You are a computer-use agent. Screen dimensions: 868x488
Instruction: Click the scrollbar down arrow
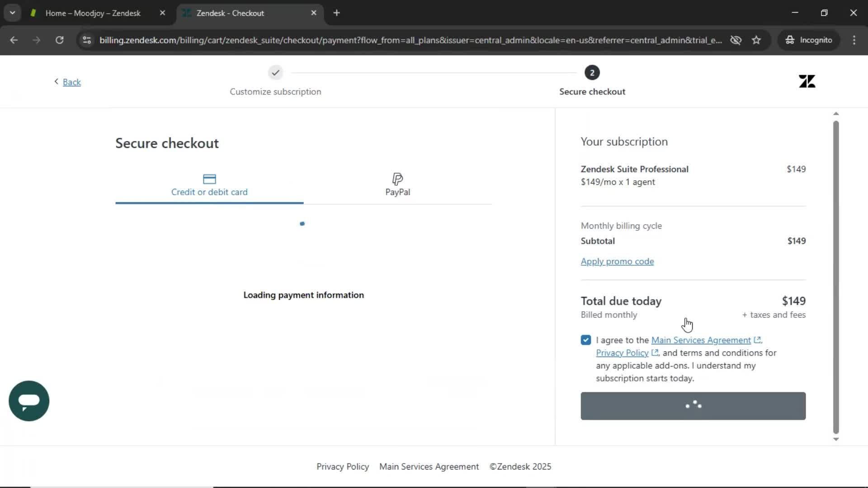836,439
